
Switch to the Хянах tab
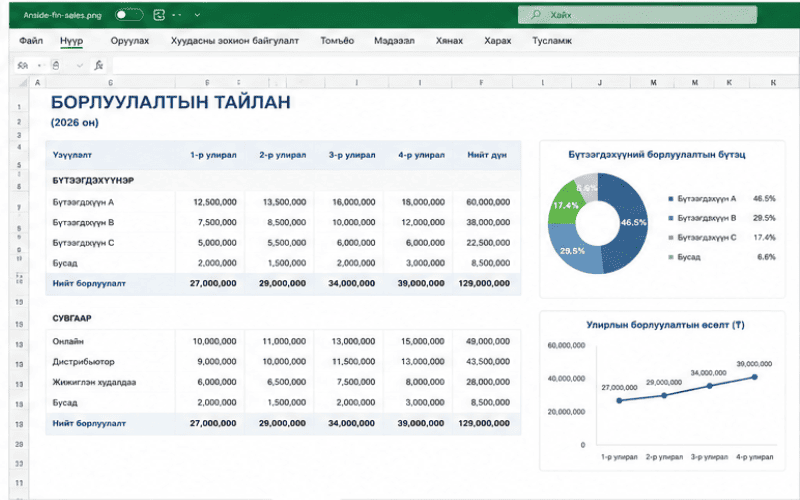click(x=449, y=40)
